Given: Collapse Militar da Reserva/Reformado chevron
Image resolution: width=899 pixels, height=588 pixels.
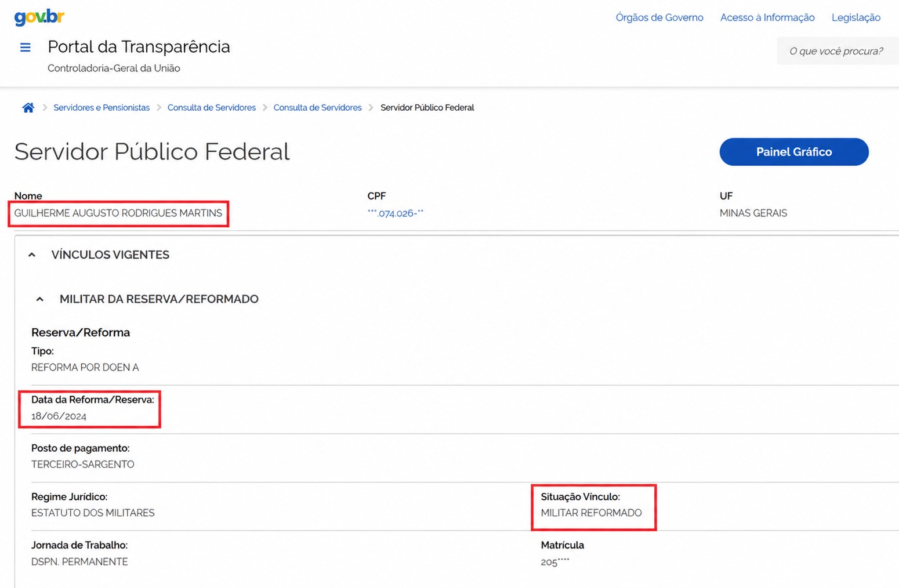Looking at the screenshot, I should click(x=39, y=299).
